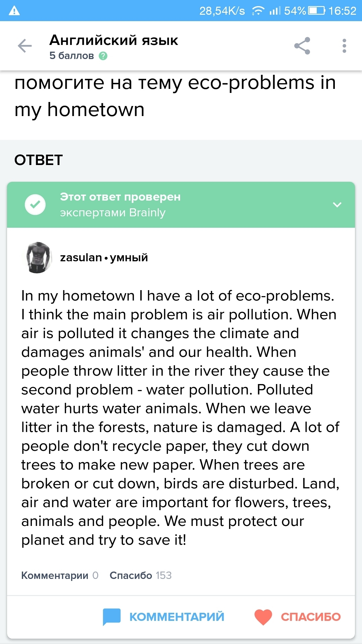Tap the blue comment bubble icon
This screenshot has height=644, width=362.
[x=112, y=616]
